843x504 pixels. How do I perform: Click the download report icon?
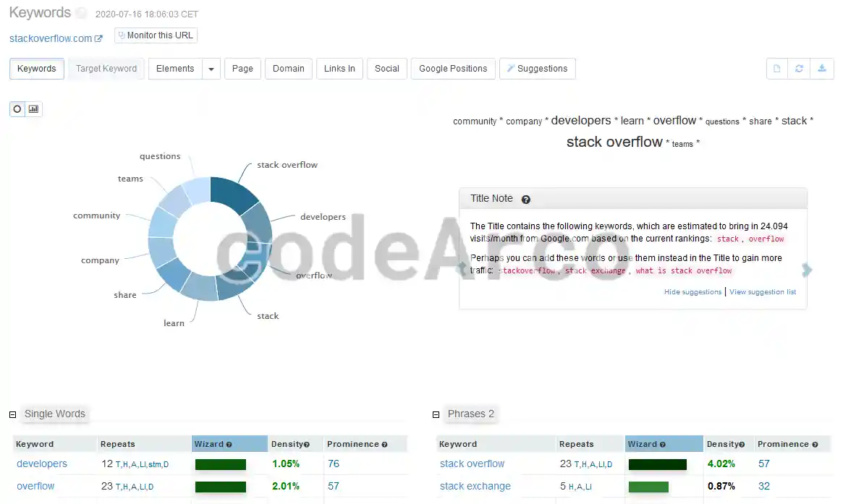822,69
